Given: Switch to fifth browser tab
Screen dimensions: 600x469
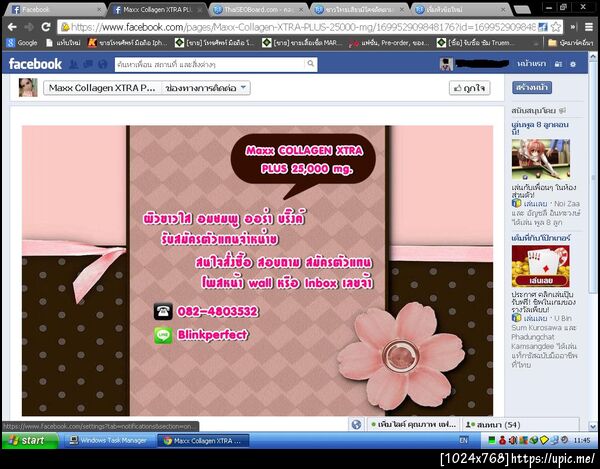Looking at the screenshot, I should click(x=461, y=10).
